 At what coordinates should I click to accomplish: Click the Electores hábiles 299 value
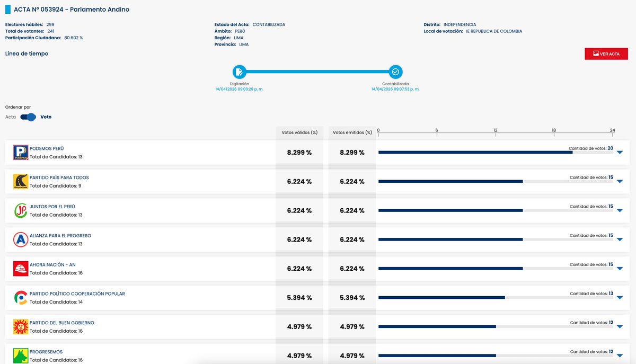[x=50, y=25]
